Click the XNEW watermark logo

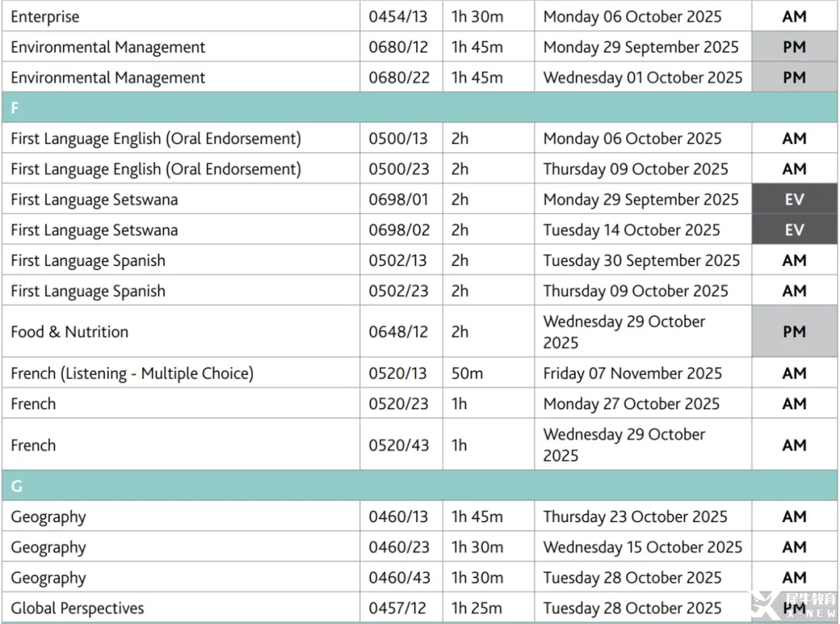pos(792,604)
